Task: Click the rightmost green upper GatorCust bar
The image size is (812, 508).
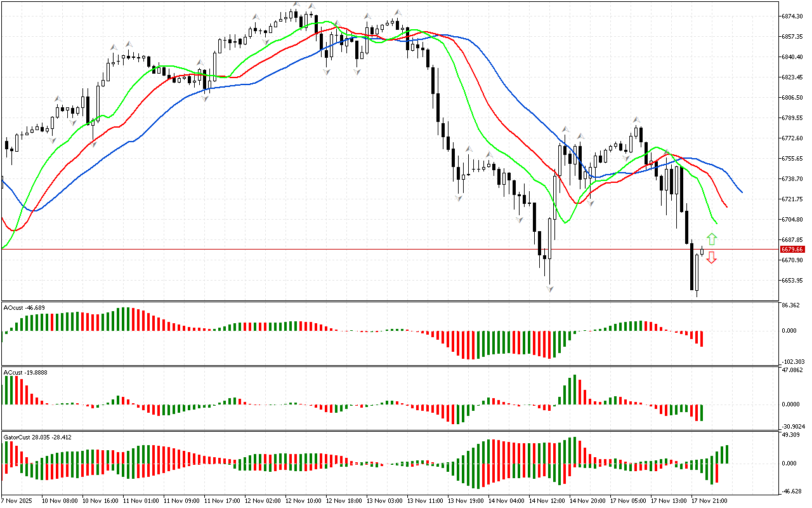Action: [726, 454]
